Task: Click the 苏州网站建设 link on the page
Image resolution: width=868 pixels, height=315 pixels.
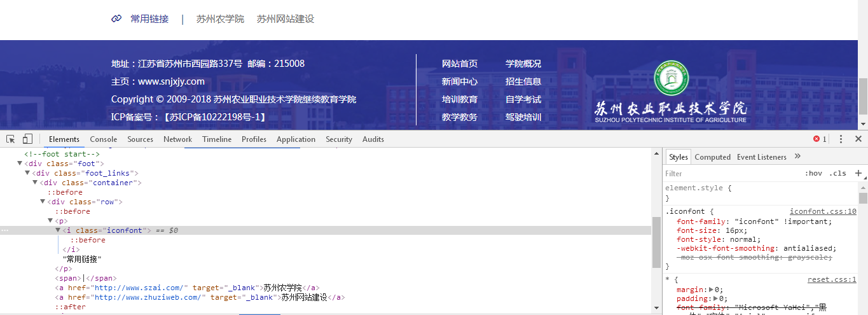Action: click(x=286, y=19)
